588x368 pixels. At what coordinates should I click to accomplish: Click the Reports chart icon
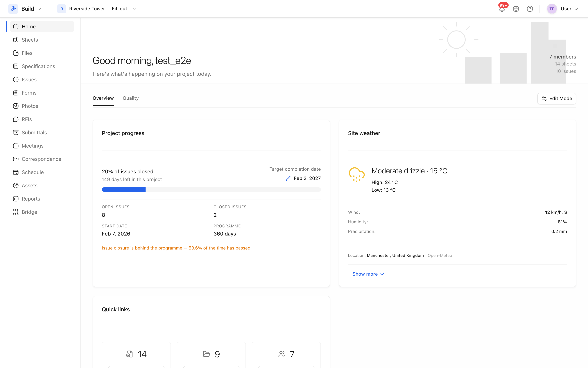(16, 199)
